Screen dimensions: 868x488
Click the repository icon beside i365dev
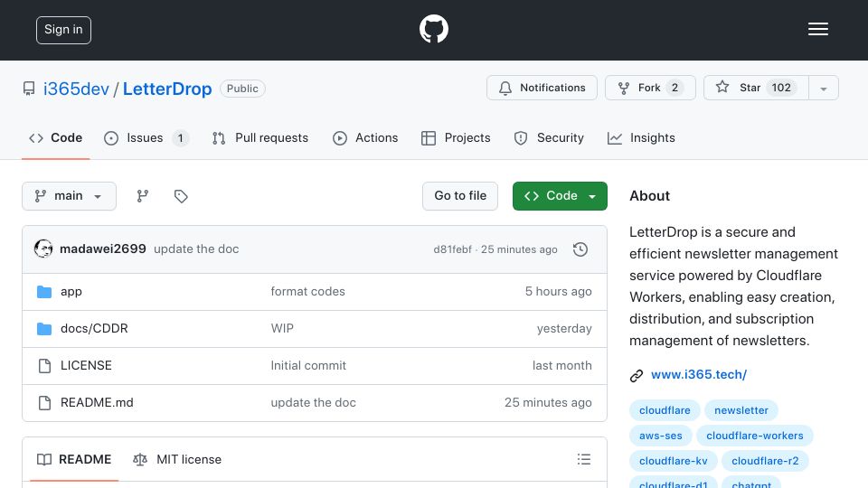coord(29,89)
